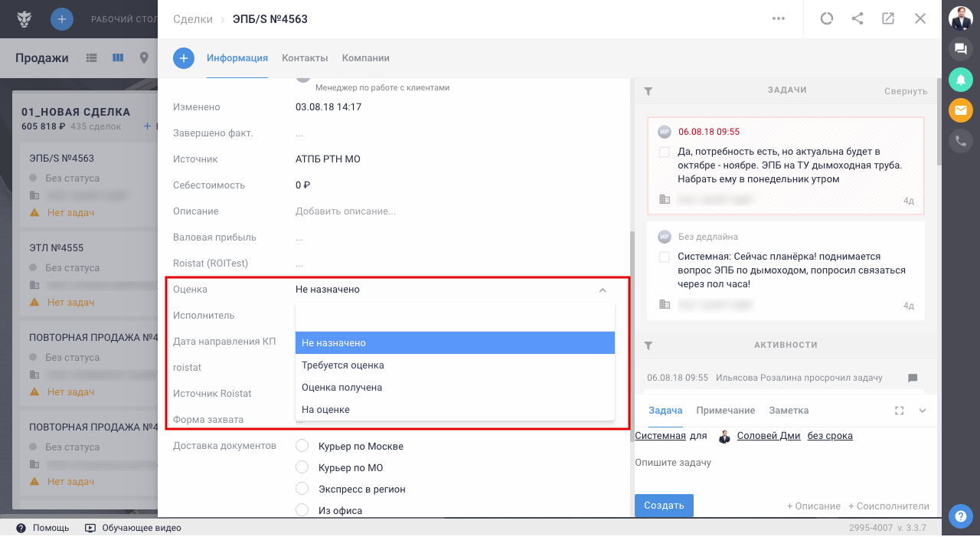Click the Свернуть link in tasks
980x537 pixels.
tap(906, 91)
